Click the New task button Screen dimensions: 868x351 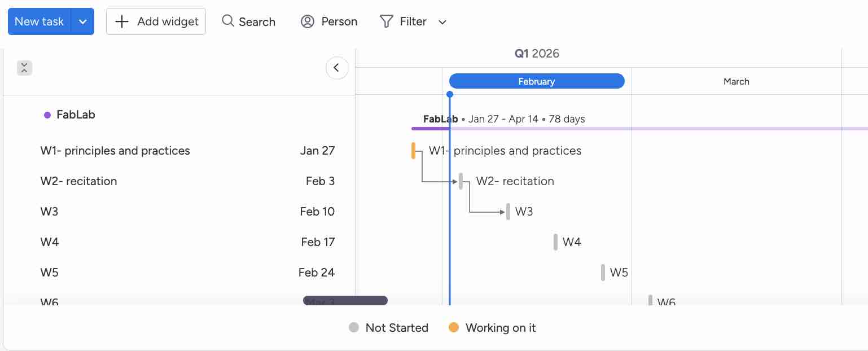pyautogui.click(x=39, y=21)
